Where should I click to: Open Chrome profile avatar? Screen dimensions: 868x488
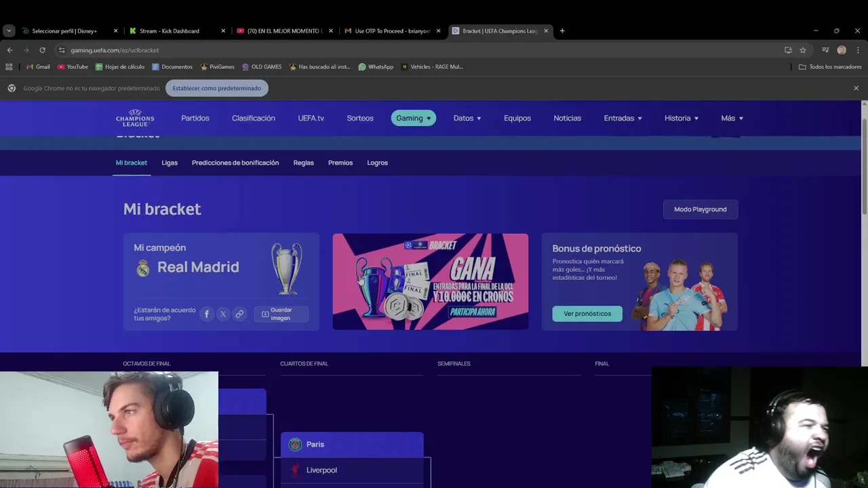click(x=842, y=50)
